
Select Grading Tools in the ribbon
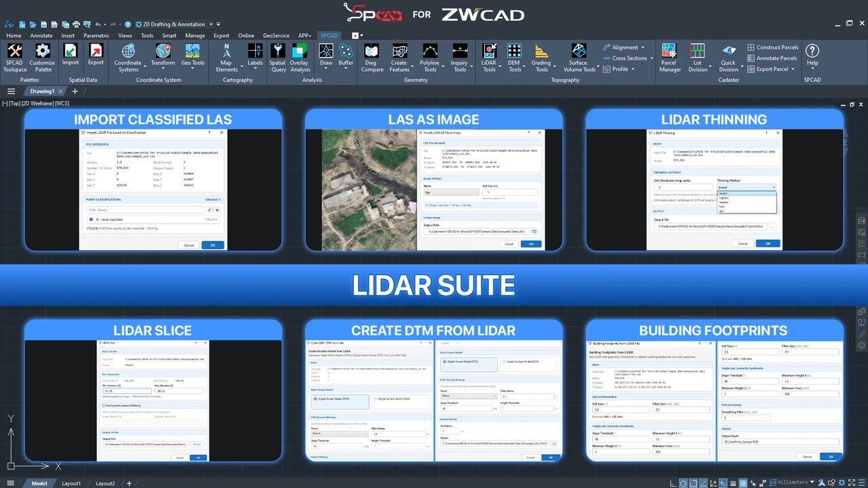point(541,57)
